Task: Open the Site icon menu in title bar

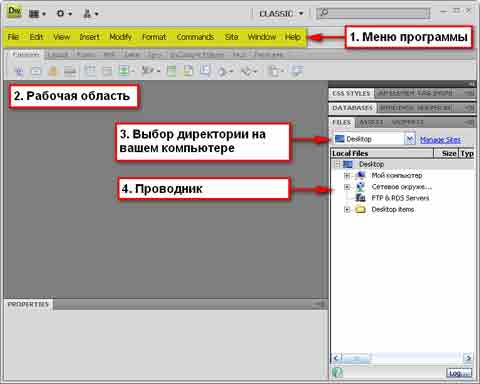Action: tap(90, 14)
